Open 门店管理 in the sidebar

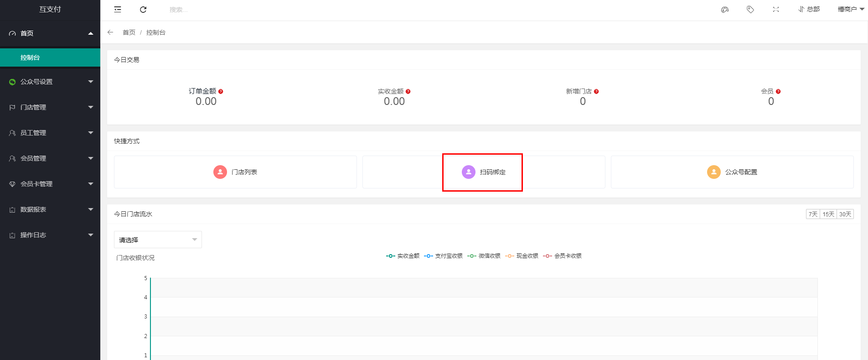coord(50,107)
